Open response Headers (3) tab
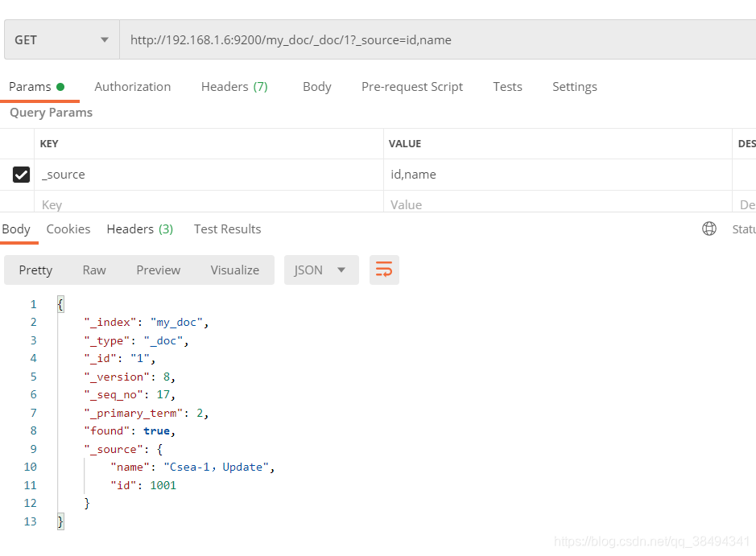Image resolution: width=756 pixels, height=556 pixels. (x=139, y=229)
